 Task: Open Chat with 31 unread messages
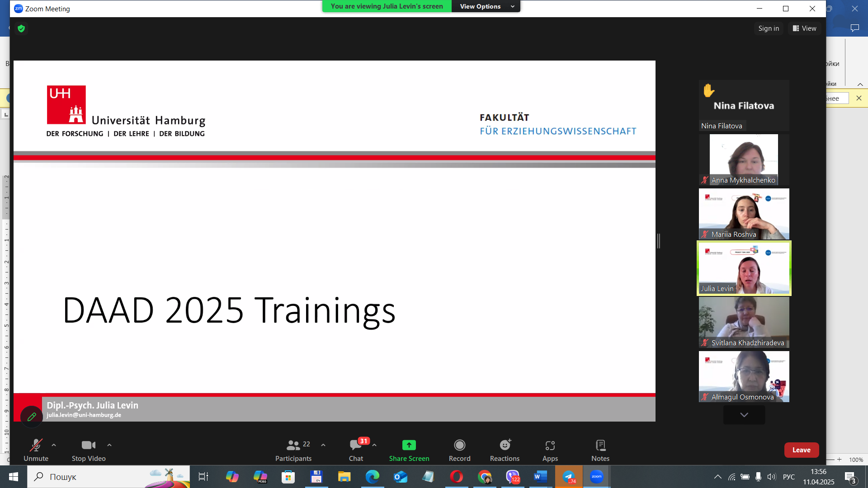click(x=356, y=450)
